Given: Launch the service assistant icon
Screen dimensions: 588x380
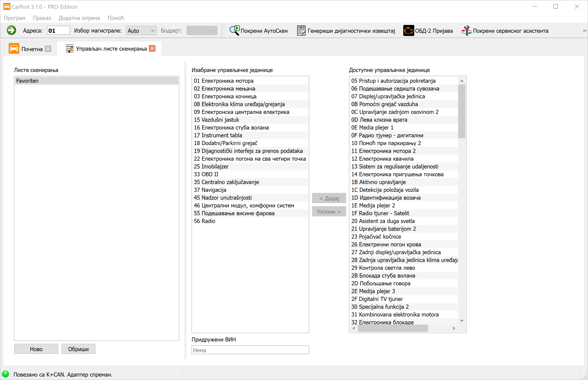Looking at the screenshot, I should (466, 31).
